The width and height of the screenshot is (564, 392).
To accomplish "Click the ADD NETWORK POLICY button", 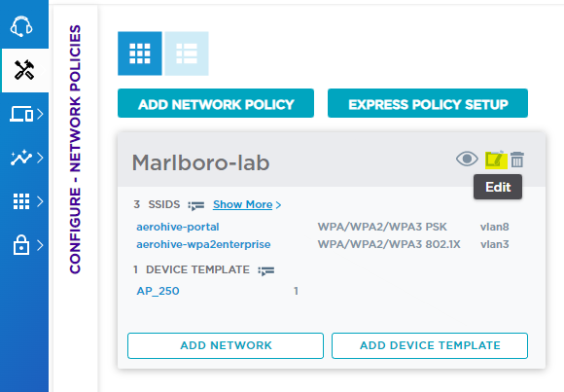I will coord(216,103).
